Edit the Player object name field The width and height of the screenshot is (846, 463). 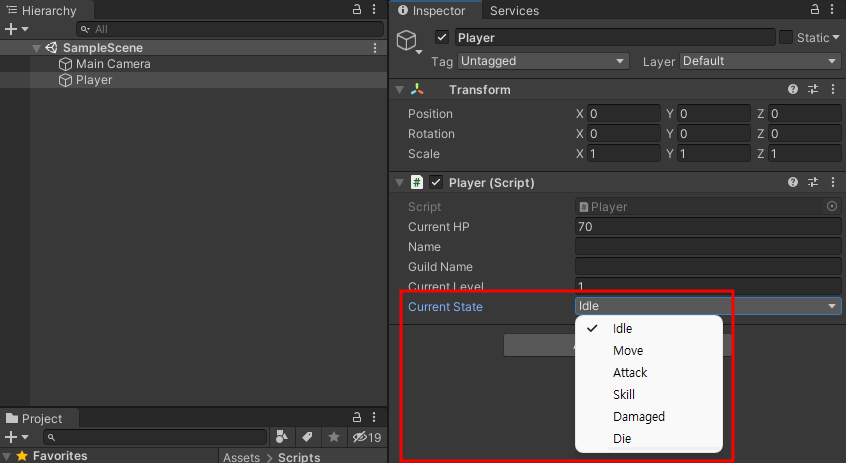[x=615, y=37]
